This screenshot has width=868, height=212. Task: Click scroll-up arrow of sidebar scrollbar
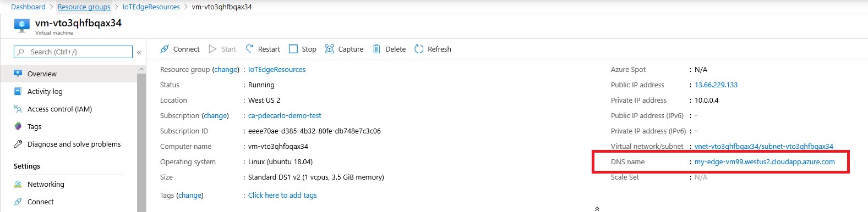(141, 69)
